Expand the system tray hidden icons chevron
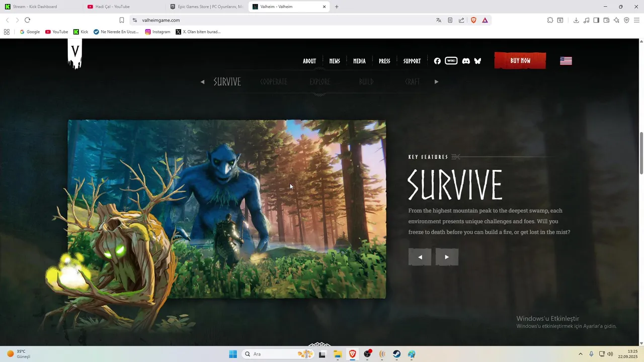 tap(580, 354)
